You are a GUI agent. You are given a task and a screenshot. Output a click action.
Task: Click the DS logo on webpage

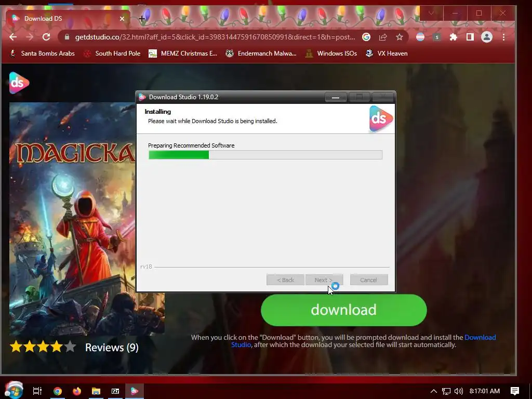click(19, 83)
